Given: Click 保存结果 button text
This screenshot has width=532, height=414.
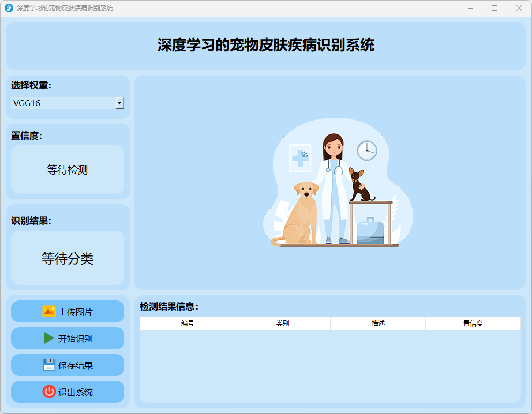Looking at the screenshot, I should click(x=76, y=365).
